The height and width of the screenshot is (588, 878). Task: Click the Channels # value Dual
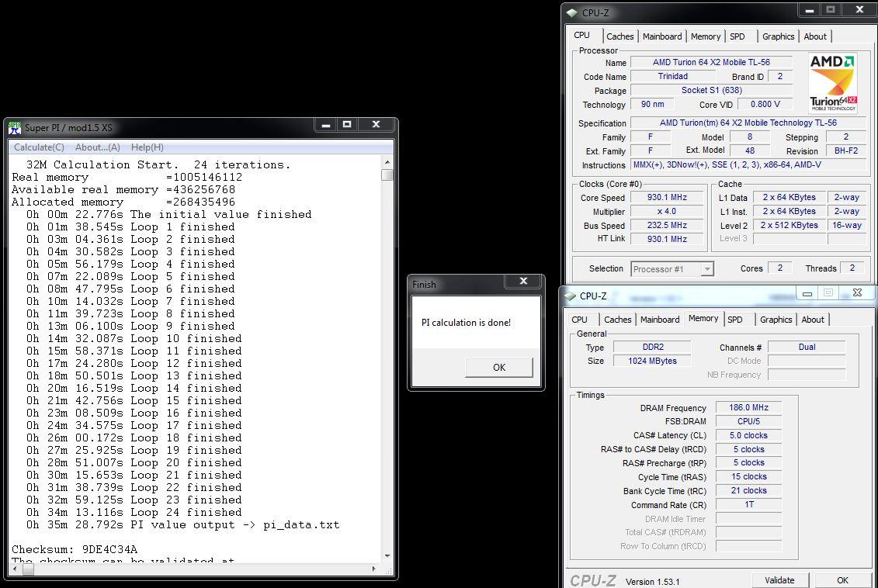point(807,347)
